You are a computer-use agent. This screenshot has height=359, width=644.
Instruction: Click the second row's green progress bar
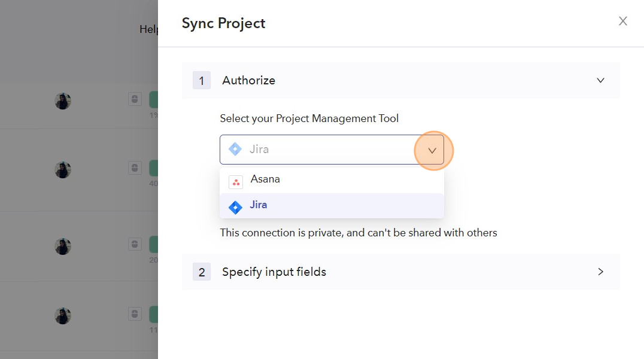(153, 168)
